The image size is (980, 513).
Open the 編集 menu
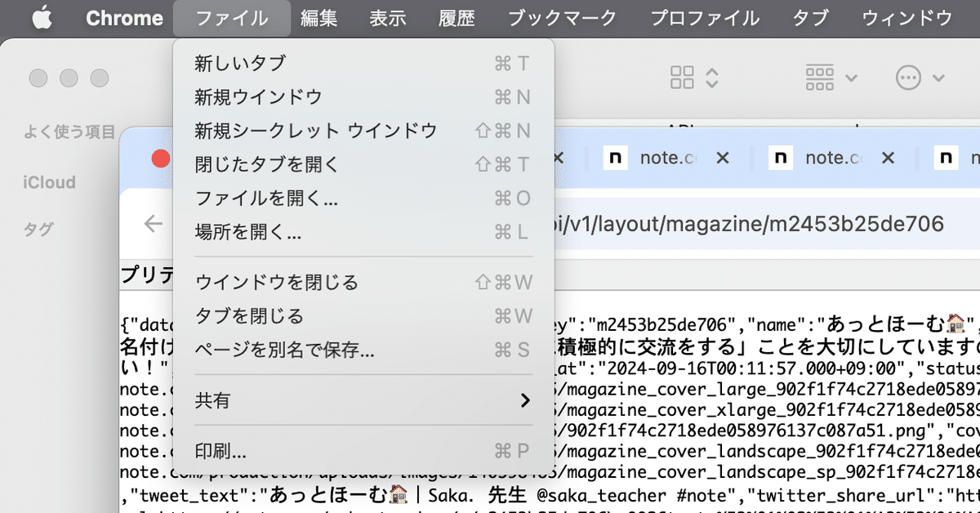point(318,18)
